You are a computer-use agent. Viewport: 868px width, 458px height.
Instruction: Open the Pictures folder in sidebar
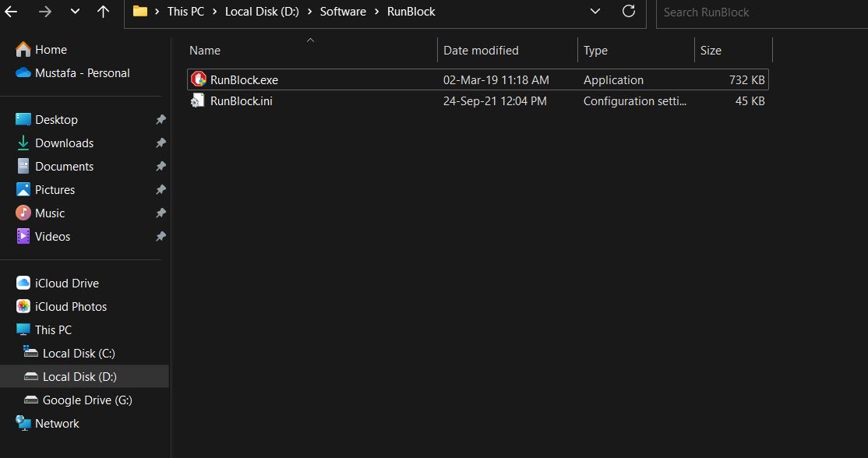click(x=55, y=189)
